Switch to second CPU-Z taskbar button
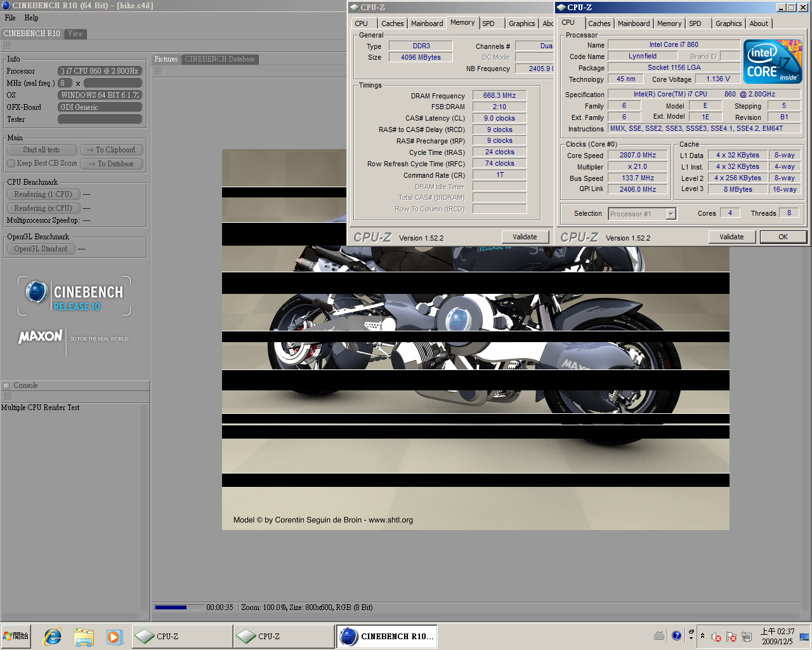Image resolution: width=812 pixels, height=650 pixels. (x=284, y=636)
